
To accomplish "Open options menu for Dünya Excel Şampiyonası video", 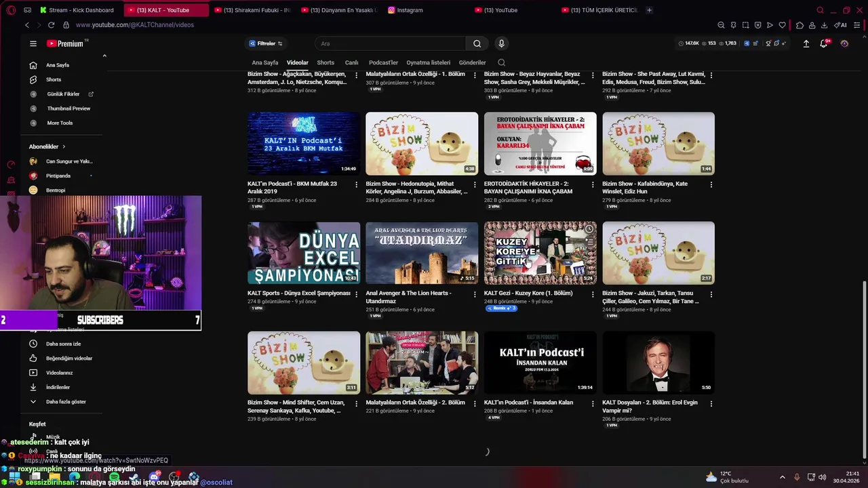I will (356, 294).
